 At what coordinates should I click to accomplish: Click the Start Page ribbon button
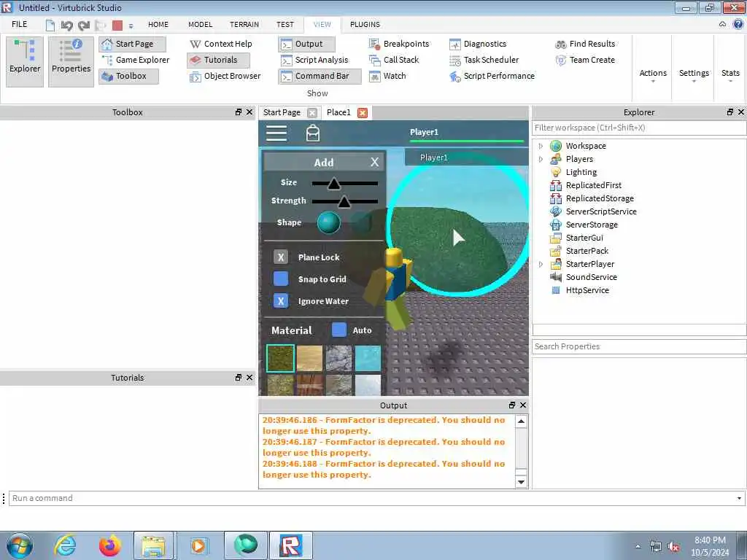pyautogui.click(x=133, y=44)
